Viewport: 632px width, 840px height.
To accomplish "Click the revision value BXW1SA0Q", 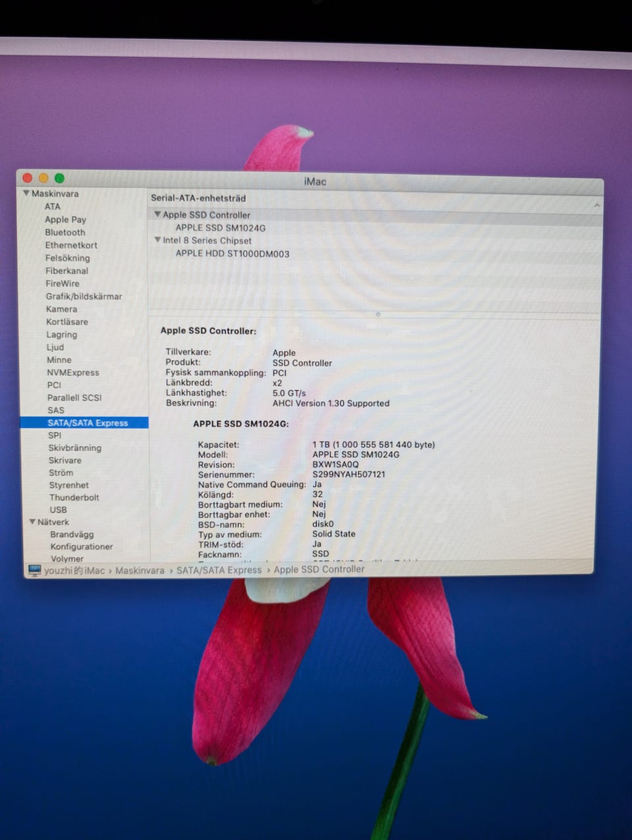I will (336, 464).
